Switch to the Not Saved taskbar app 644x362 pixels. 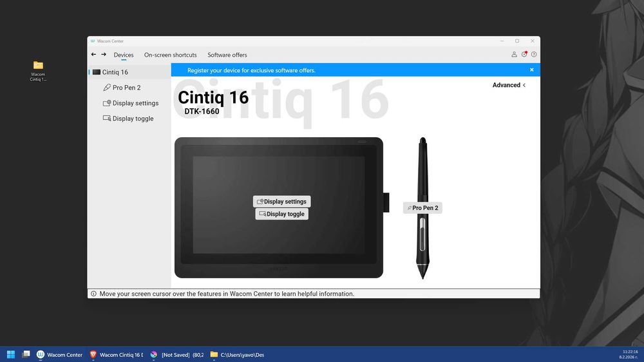(x=178, y=354)
